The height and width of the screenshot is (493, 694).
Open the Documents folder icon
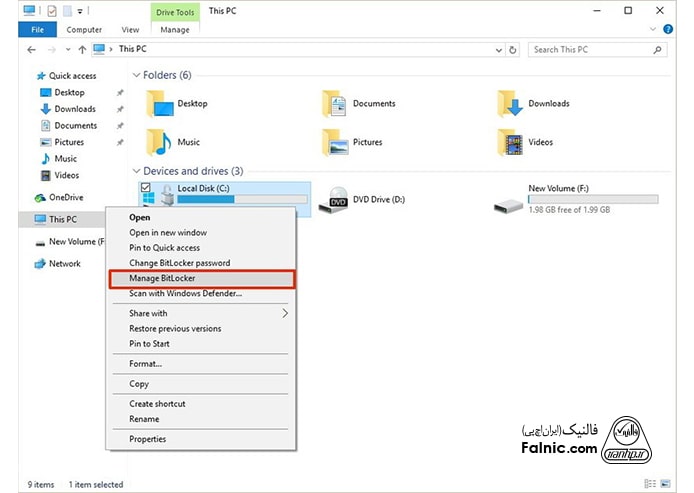point(334,104)
